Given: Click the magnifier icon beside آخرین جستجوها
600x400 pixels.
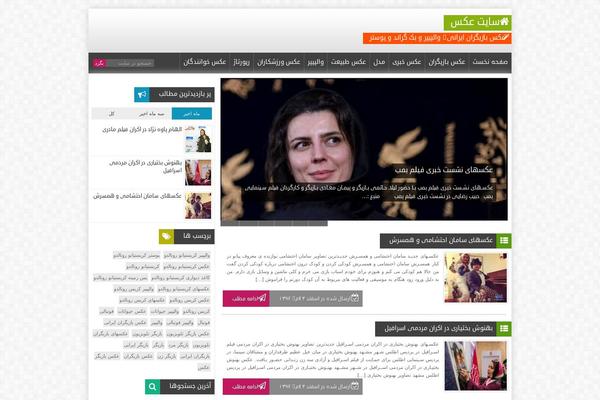Looking at the screenshot, I should click(152, 387).
